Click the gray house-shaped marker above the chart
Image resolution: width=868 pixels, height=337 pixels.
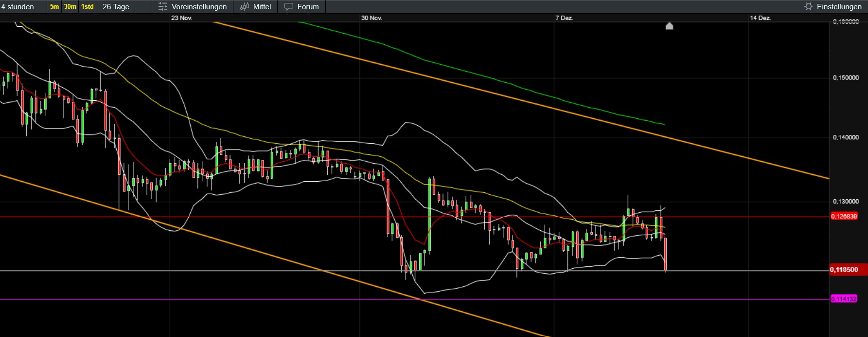pos(669,26)
